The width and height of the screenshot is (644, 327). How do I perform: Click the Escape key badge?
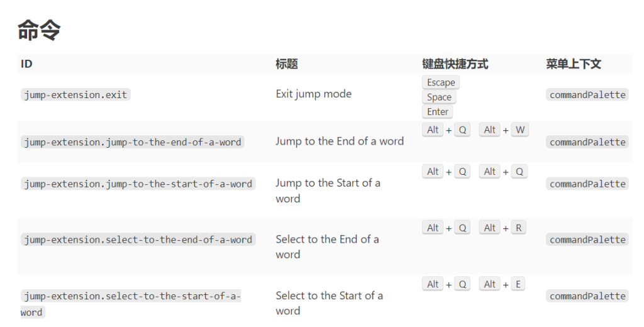(x=440, y=82)
